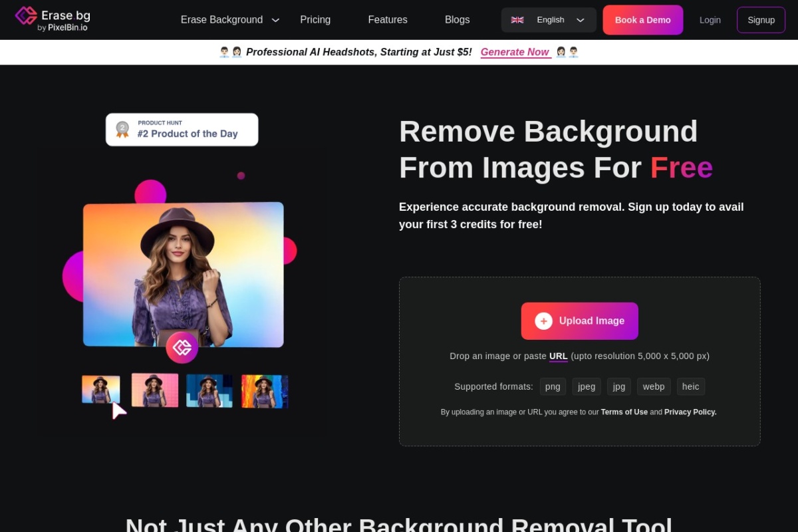Click the paste URL link

pyautogui.click(x=558, y=356)
